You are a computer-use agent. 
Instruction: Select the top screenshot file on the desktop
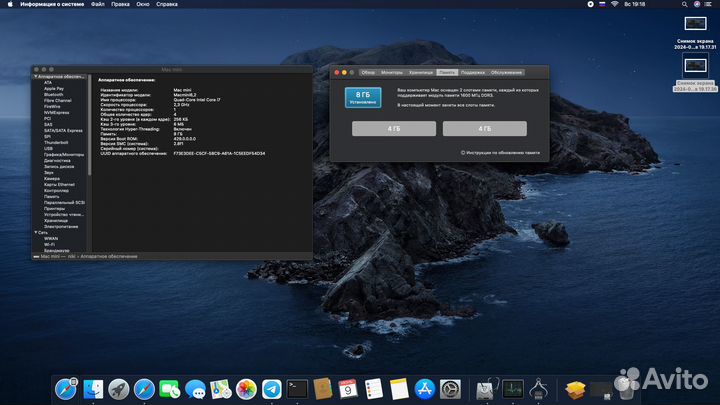[694, 24]
